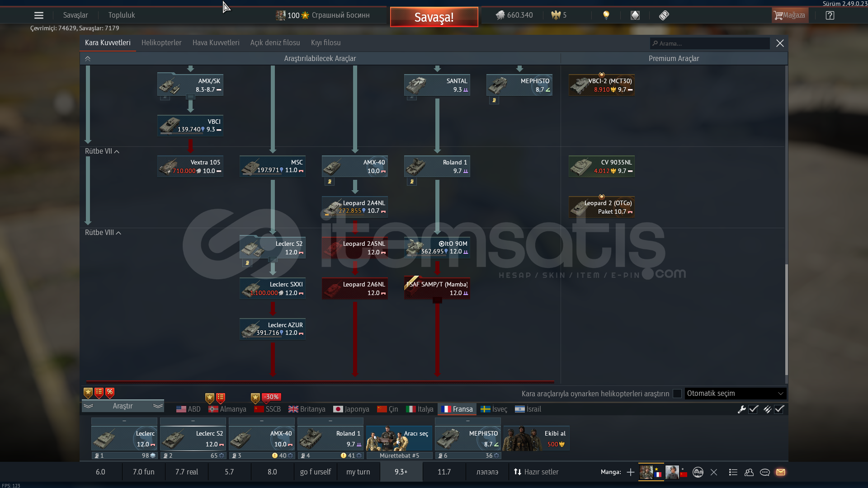Click the Arama search field
This screenshot has width=868, height=488.
point(710,43)
